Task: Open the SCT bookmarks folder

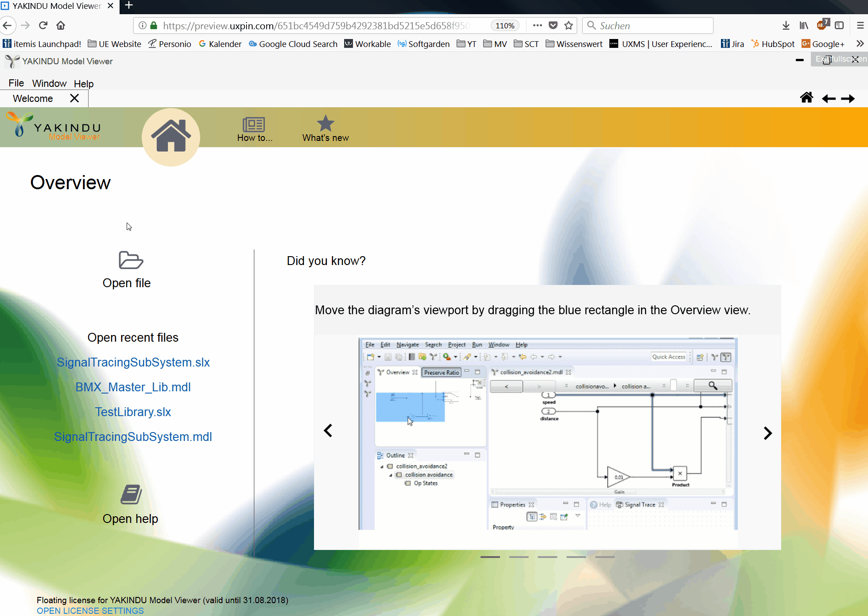Action: [x=526, y=44]
